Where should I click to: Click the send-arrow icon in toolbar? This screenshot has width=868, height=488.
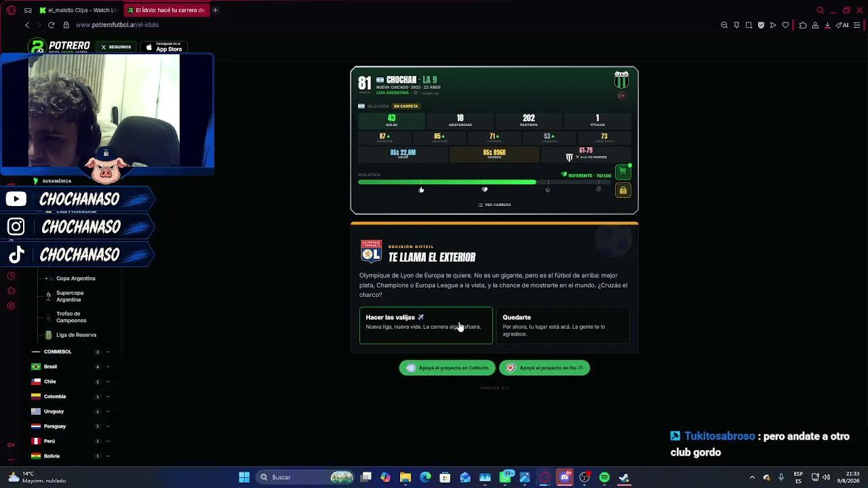(x=773, y=25)
